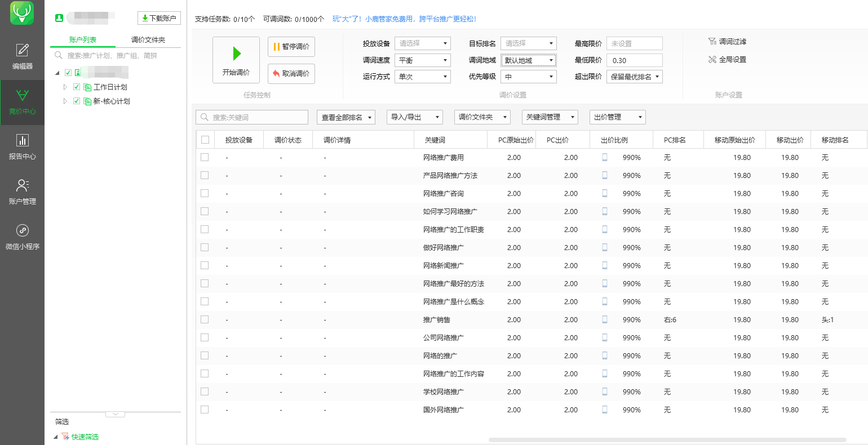Click the 最低限价 input field
The image size is (868, 445).
point(635,60)
